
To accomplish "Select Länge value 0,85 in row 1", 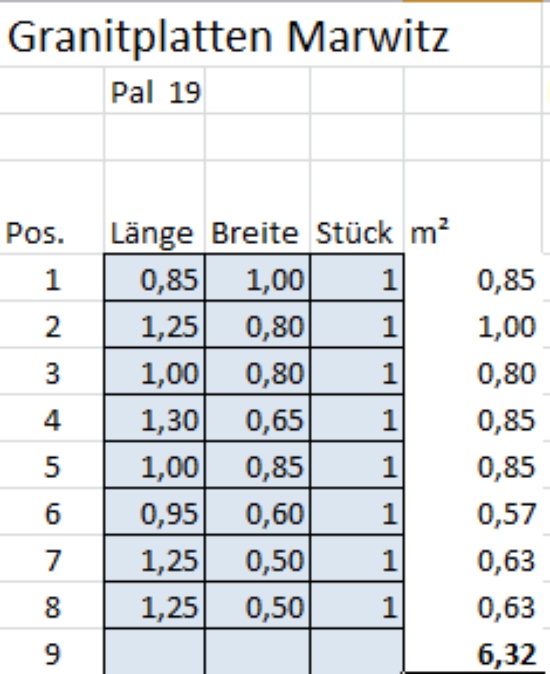I will (x=155, y=277).
